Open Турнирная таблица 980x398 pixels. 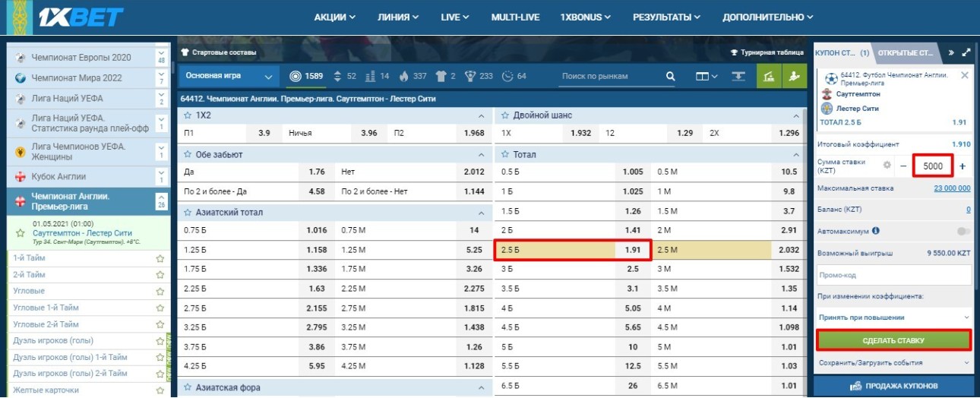point(767,52)
